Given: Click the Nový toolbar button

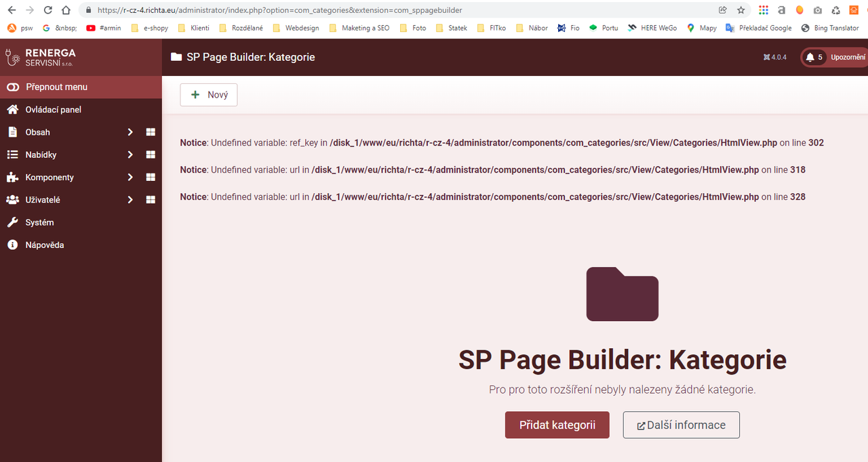Looking at the screenshot, I should pyautogui.click(x=209, y=95).
